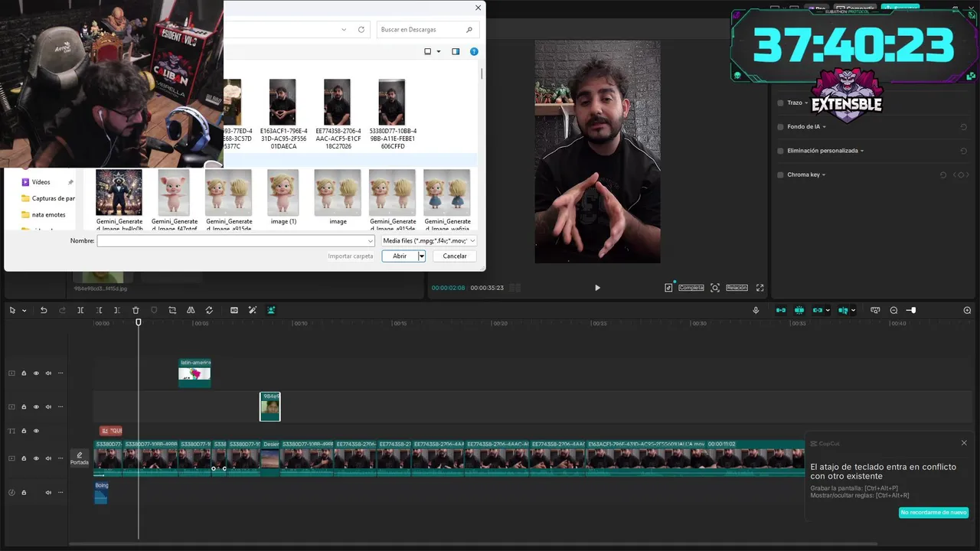Open the pointer tool mode dropdown

24,311
